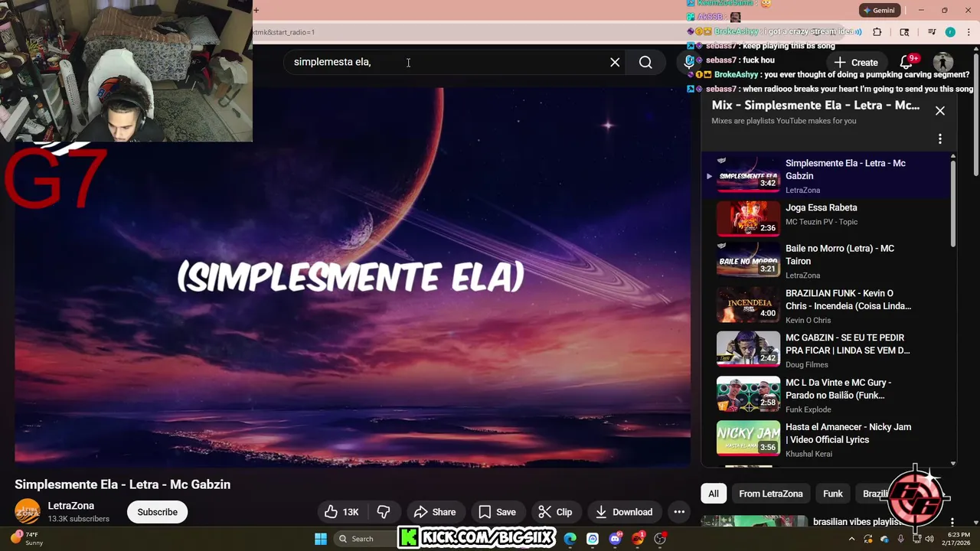The image size is (980, 551).
Task: Open the Chrome profile 'r' avatar
Action: (950, 32)
